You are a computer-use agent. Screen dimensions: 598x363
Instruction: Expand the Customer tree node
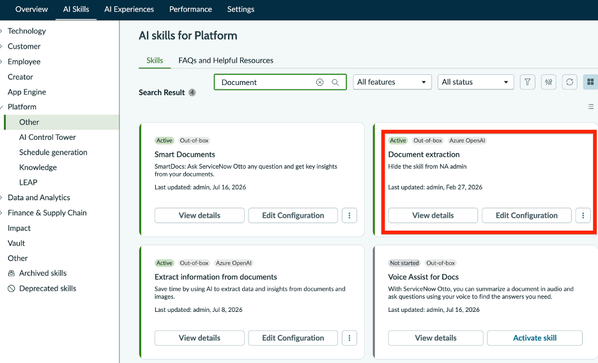click(2, 46)
